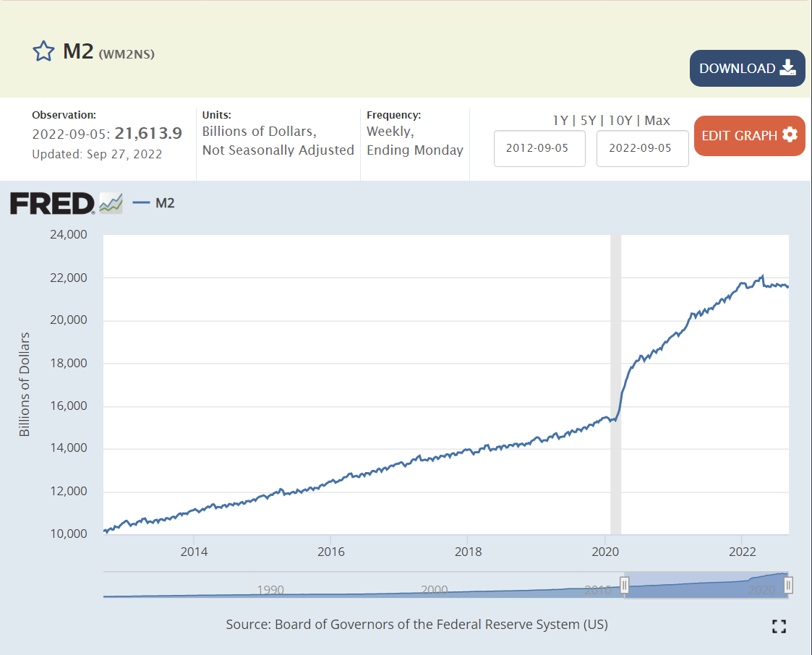Image resolution: width=812 pixels, height=655 pixels.
Task: Toggle the M2 series legend label
Action: [165, 203]
